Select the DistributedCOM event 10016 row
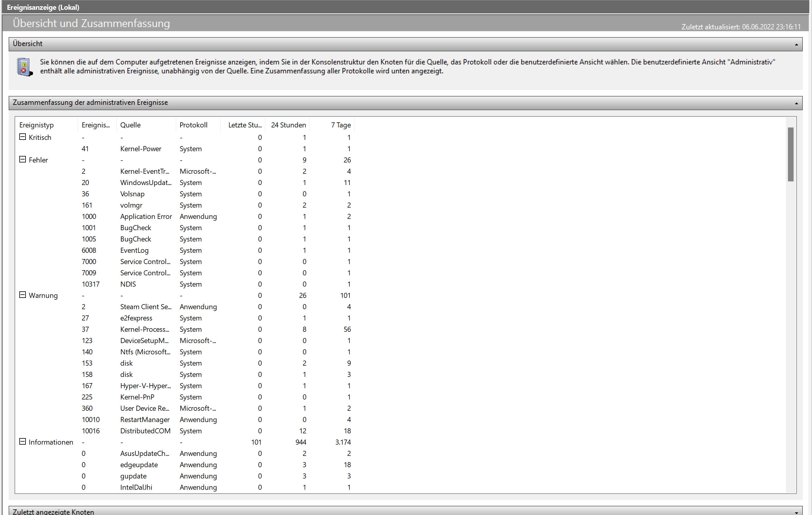Viewport: 812px width, 515px height. 145,431
